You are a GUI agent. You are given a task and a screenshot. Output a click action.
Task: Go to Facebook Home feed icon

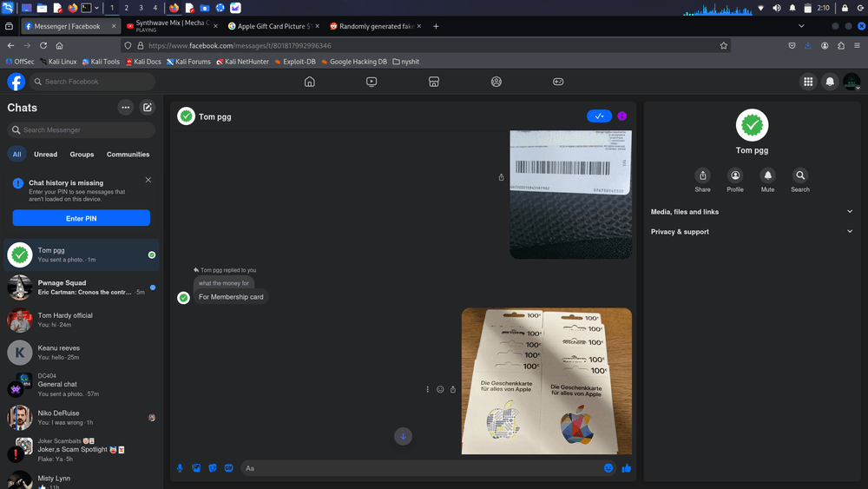coord(310,82)
